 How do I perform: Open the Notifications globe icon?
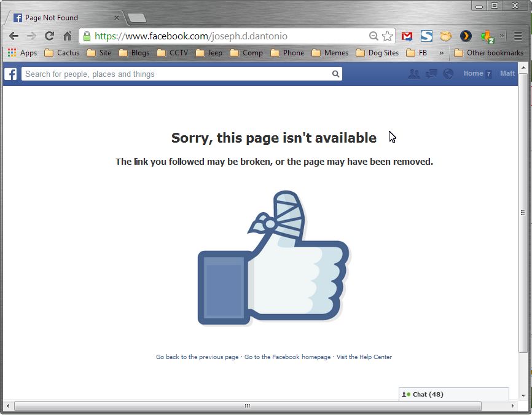(448, 74)
